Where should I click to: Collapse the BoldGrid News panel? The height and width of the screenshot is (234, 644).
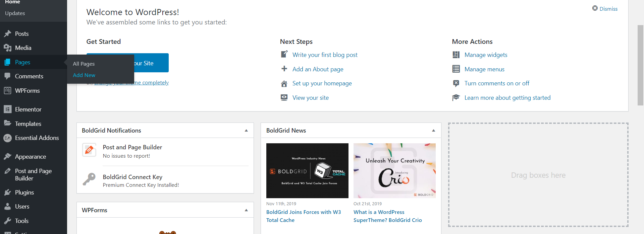pos(433,131)
